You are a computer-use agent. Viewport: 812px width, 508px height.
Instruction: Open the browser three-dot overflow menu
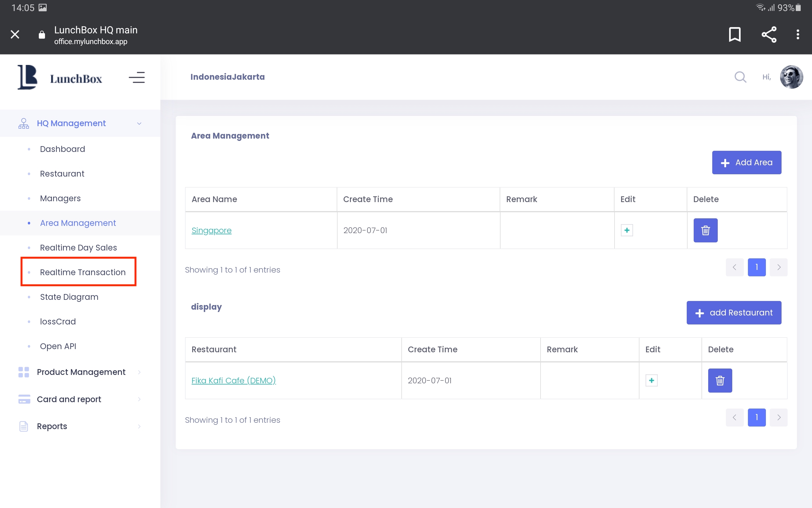[x=797, y=34]
